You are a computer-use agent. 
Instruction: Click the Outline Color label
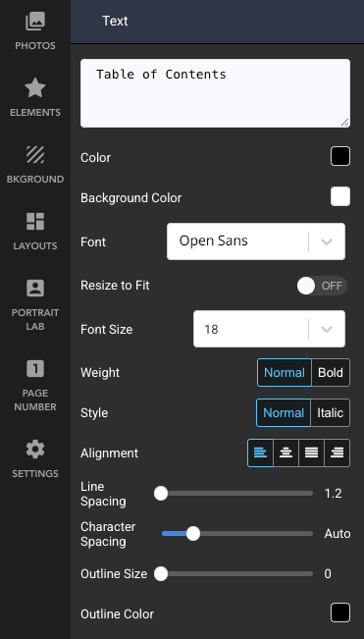[118, 614]
